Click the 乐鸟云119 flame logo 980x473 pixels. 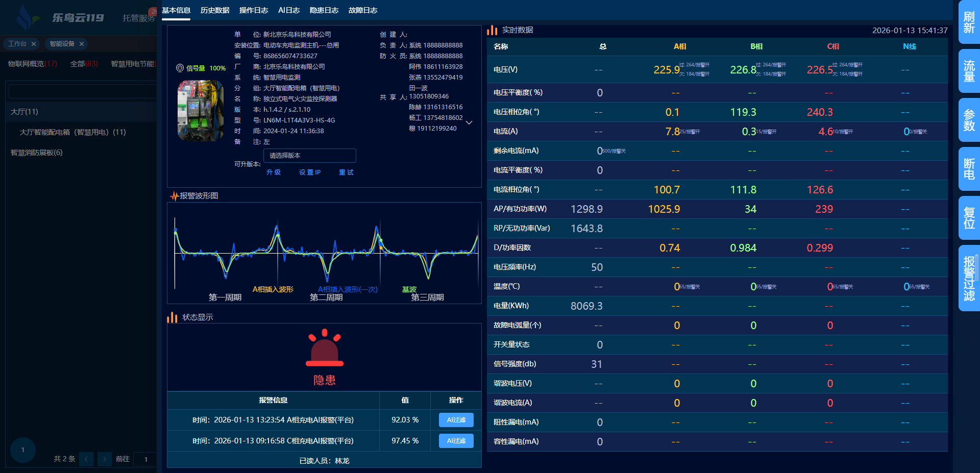26,17
